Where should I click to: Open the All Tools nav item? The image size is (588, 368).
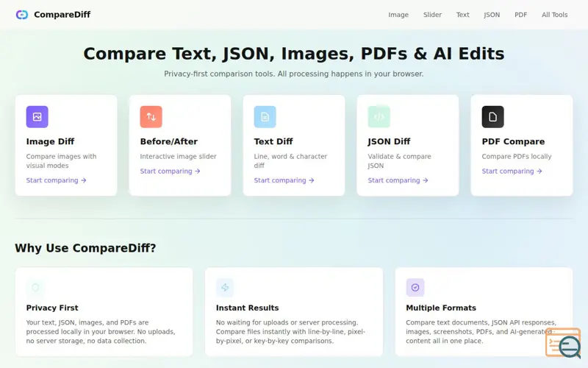coord(555,15)
